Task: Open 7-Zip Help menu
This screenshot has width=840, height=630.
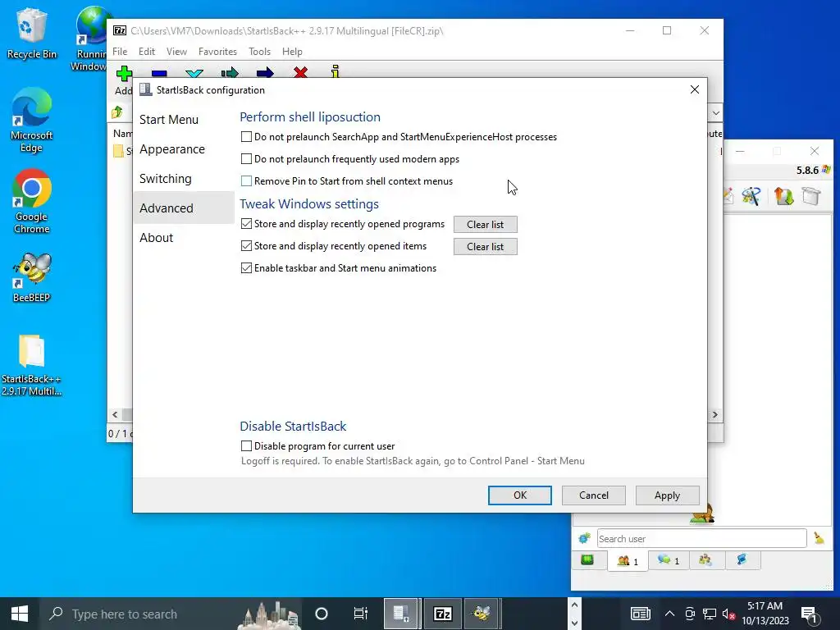Action: click(292, 52)
